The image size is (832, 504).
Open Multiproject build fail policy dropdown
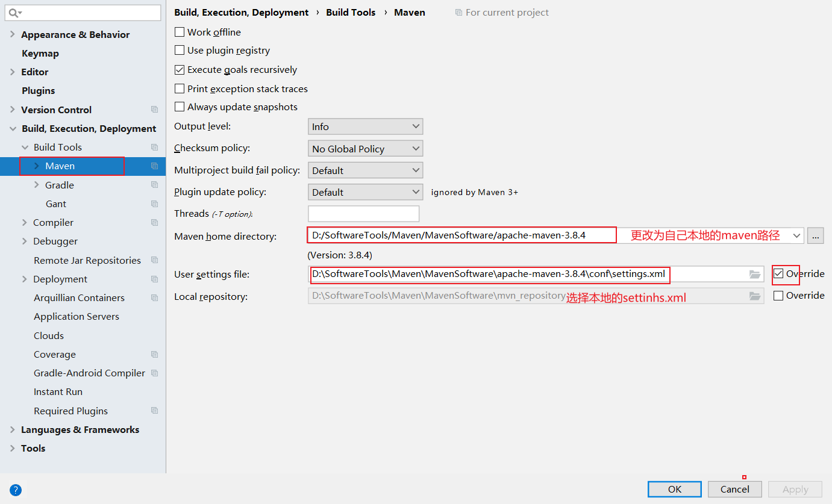coord(365,170)
